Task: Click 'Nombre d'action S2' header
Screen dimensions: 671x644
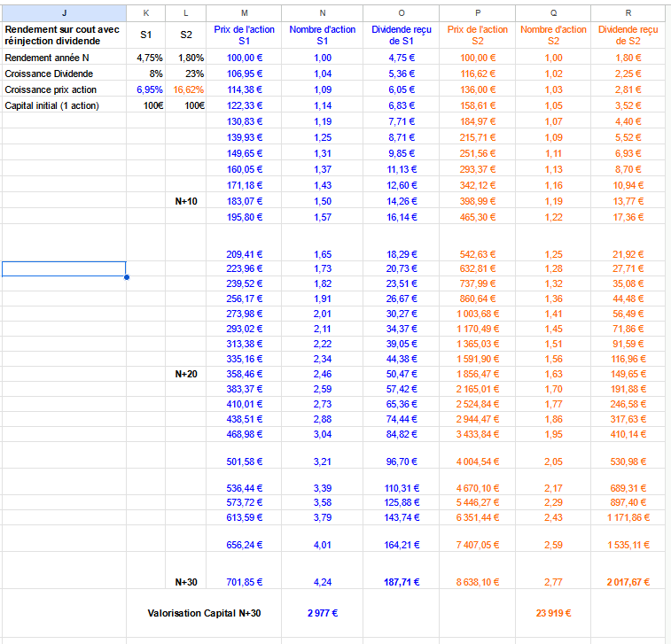Action: tap(553, 35)
